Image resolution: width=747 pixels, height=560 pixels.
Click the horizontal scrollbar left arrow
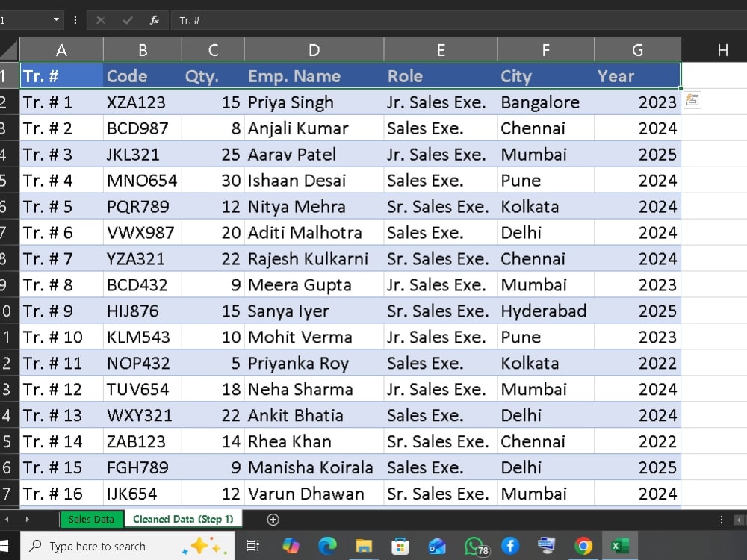(x=739, y=520)
